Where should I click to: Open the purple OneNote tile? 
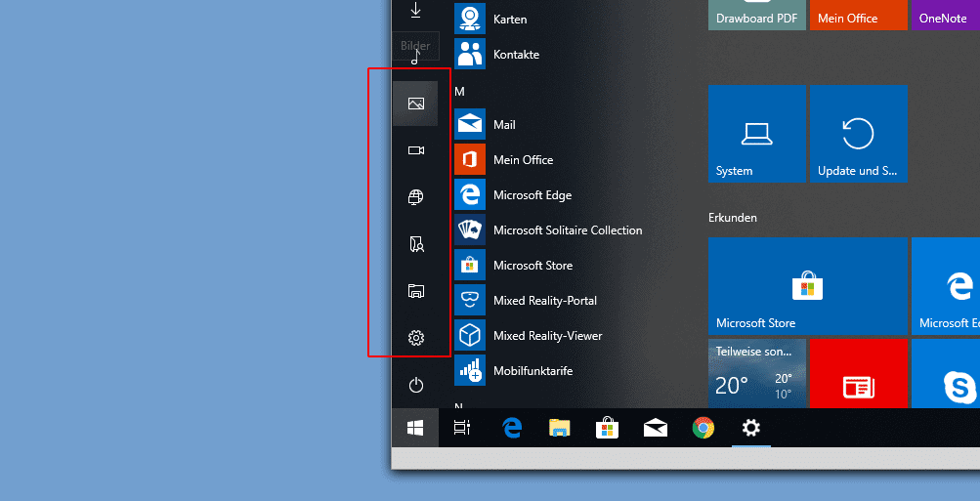946,15
